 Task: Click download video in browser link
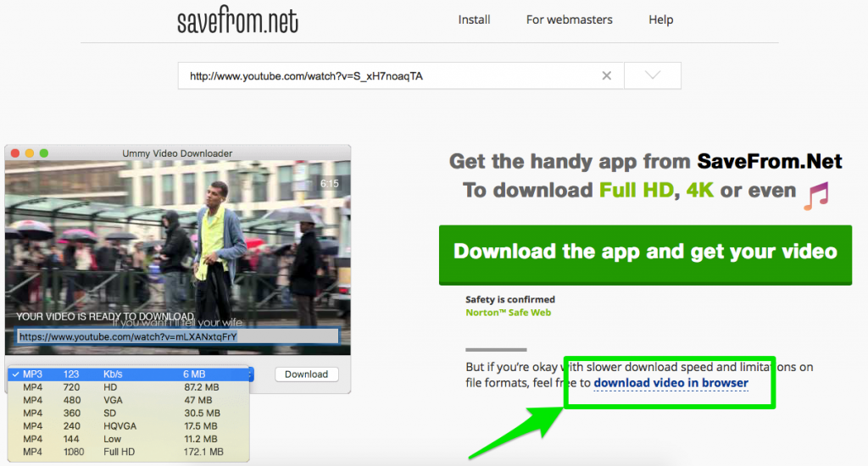click(x=671, y=383)
